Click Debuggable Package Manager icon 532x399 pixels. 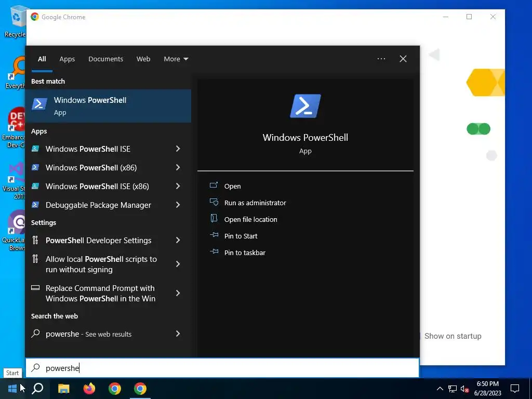click(35, 205)
